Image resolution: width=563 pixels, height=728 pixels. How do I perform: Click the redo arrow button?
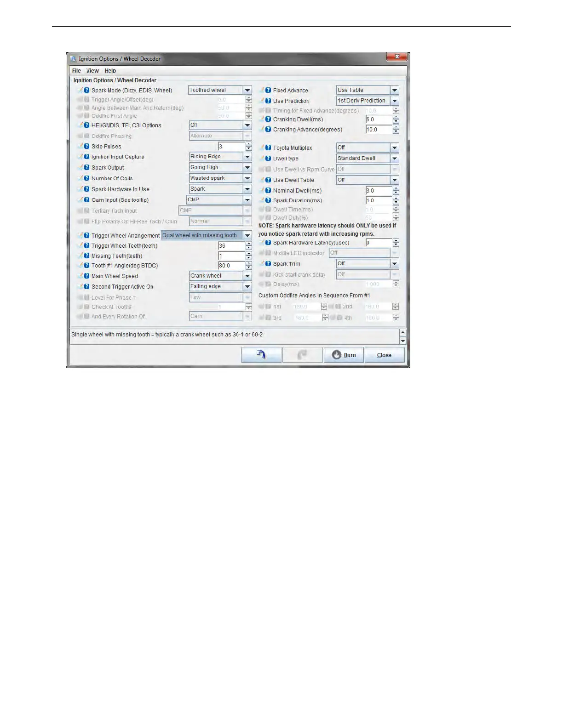[x=302, y=355]
